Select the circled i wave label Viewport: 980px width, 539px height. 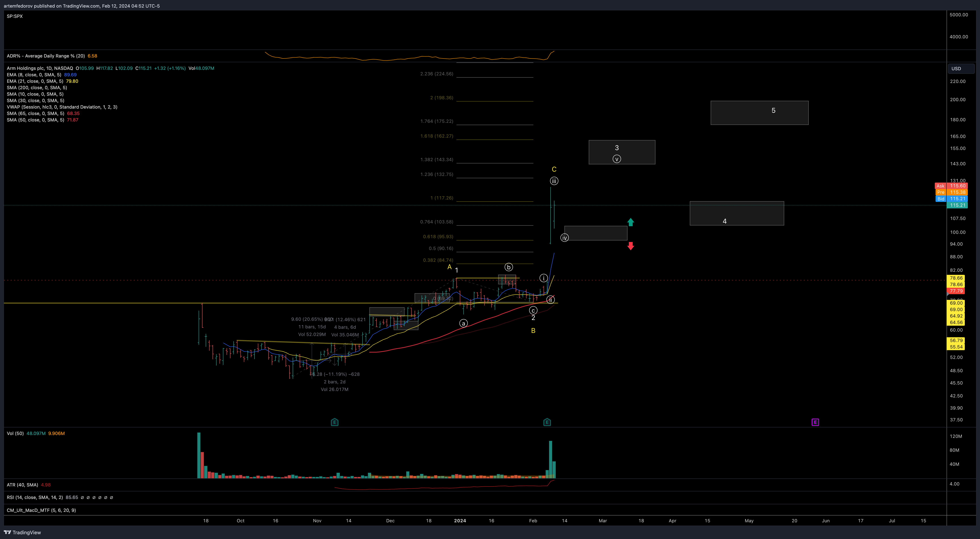[x=544, y=278]
